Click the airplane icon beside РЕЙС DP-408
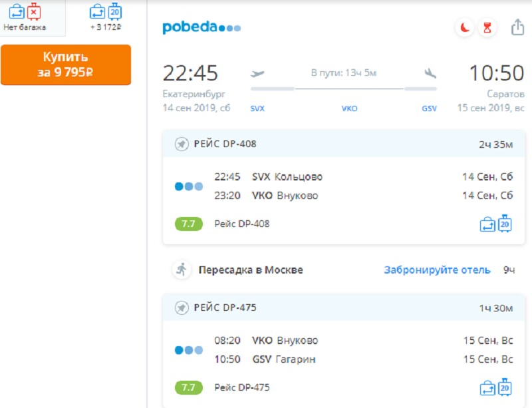The width and height of the screenshot is (532, 408). pos(182,144)
